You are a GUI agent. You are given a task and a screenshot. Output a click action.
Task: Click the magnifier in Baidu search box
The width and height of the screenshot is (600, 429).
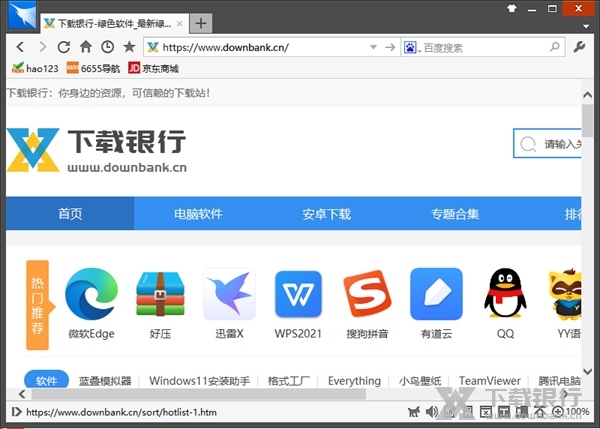point(554,47)
